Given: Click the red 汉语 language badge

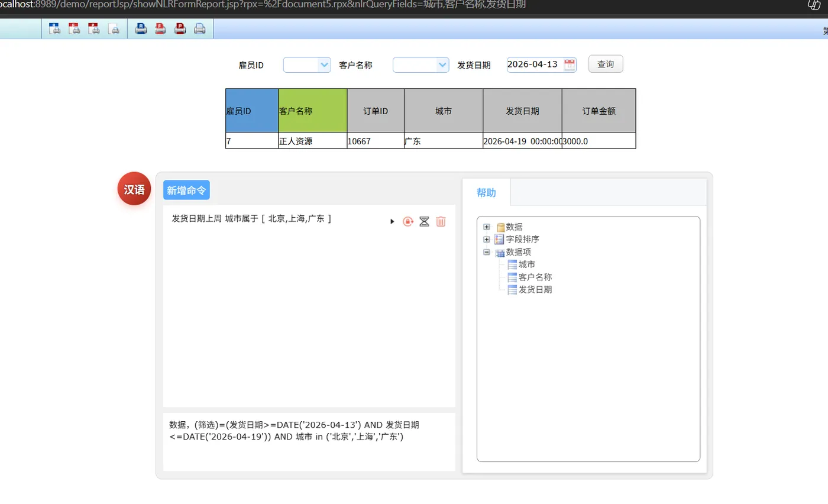Looking at the screenshot, I should (134, 189).
